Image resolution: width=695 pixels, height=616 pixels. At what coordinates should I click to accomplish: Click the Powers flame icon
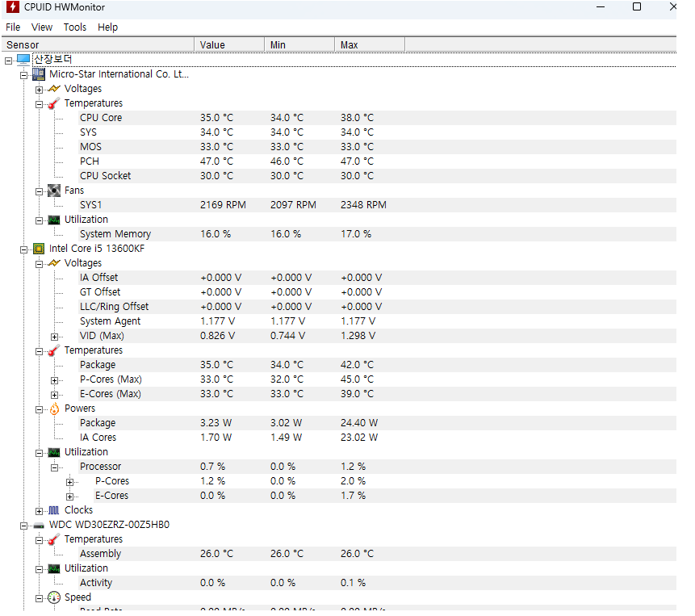[54, 409]
